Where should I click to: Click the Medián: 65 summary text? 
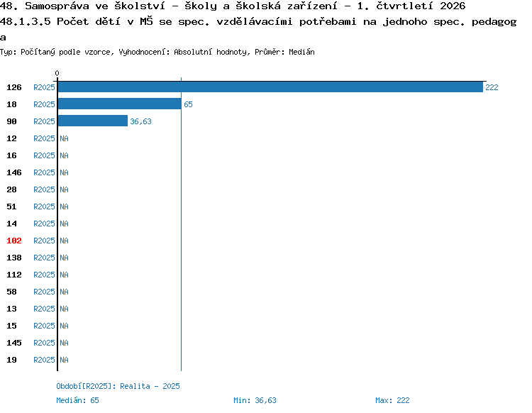point(78,400)
